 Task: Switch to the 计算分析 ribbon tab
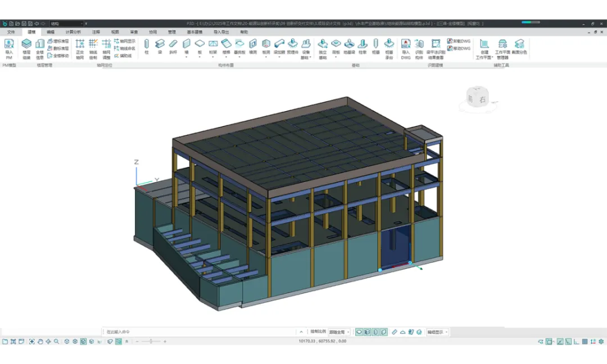73,32
